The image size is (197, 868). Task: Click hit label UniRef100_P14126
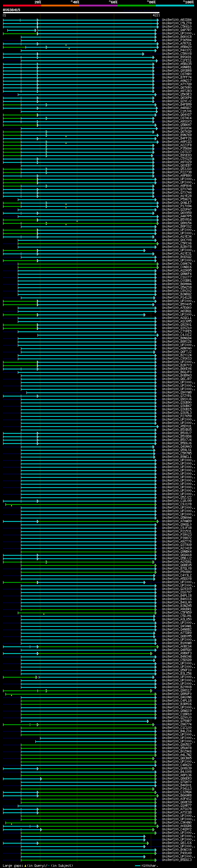pyautogui.click(x=176, y=297)
